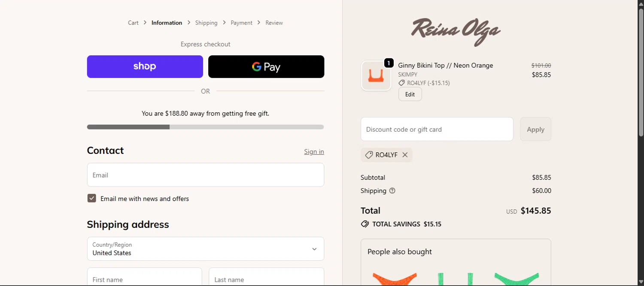The image size is (644, 286).
Task: Click the Ginny Bikini Top product thumbnail
Action: point(376,76)
